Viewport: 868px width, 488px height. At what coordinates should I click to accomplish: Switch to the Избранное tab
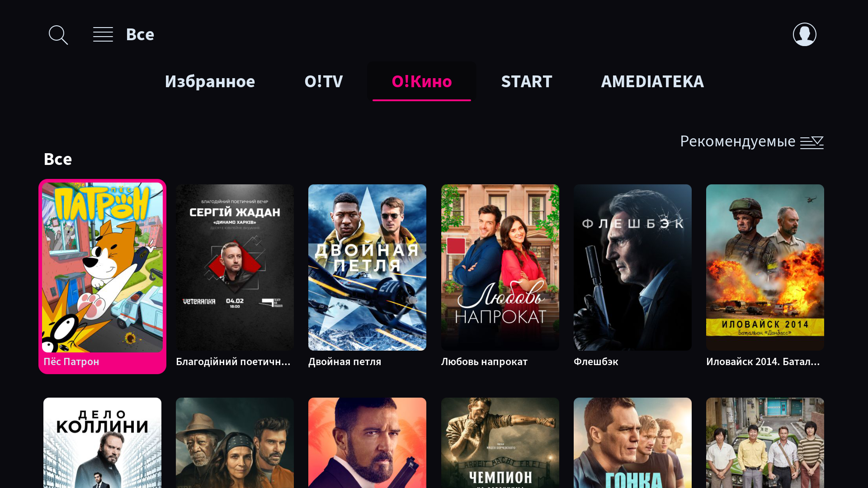210,81
